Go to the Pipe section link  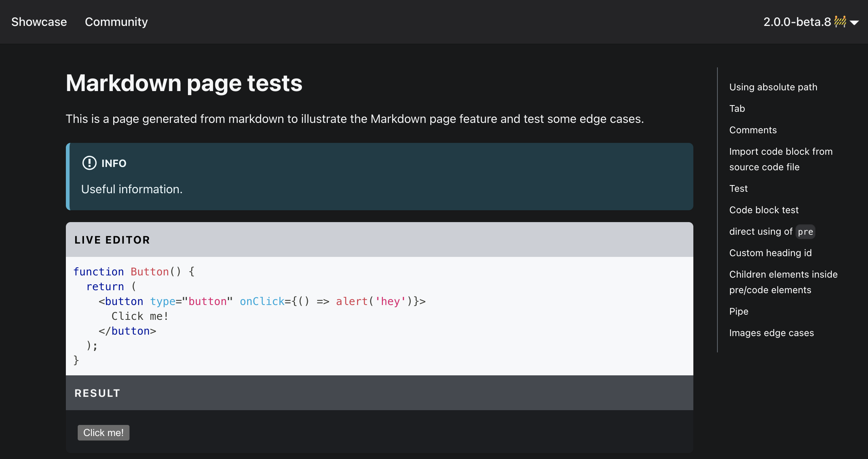coord(739,311)
